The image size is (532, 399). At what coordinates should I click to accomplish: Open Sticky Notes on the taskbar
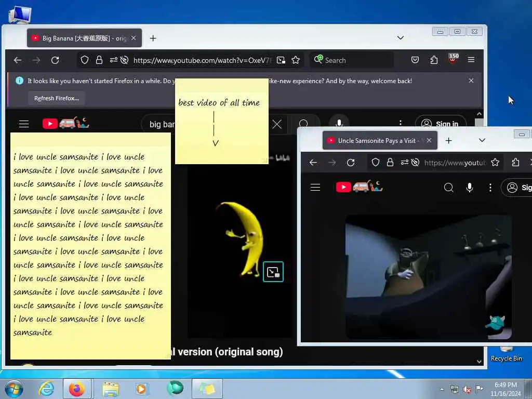coord(207,389)
